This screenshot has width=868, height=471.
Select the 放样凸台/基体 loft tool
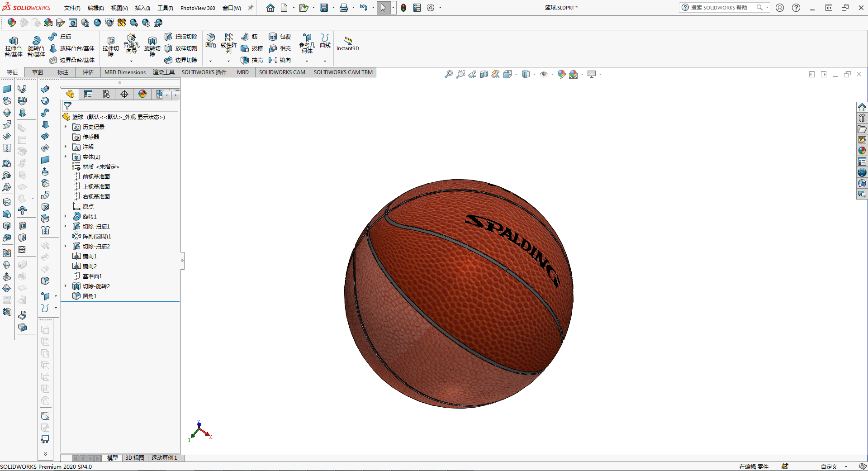(x=72, y=48)
